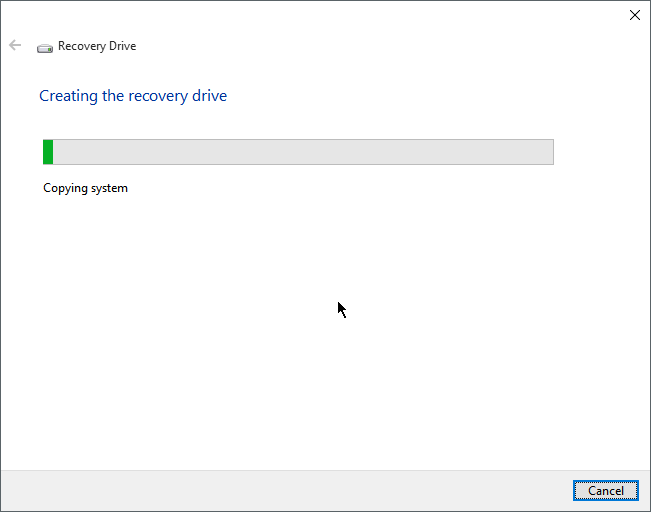Screen dimensions: 651x512
Task: Click the middle of the progress bar
Action: click(298, 152)
